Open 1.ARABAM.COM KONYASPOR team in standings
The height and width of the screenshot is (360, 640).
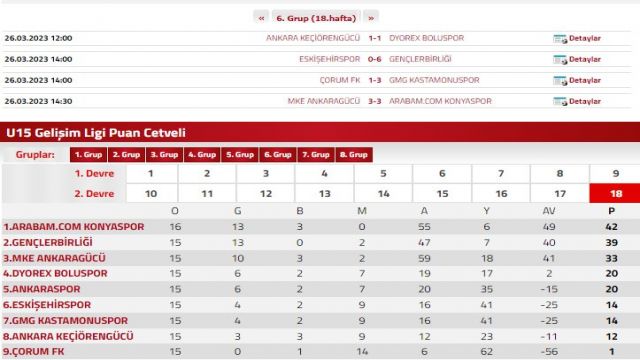click(x=74, y=227)
